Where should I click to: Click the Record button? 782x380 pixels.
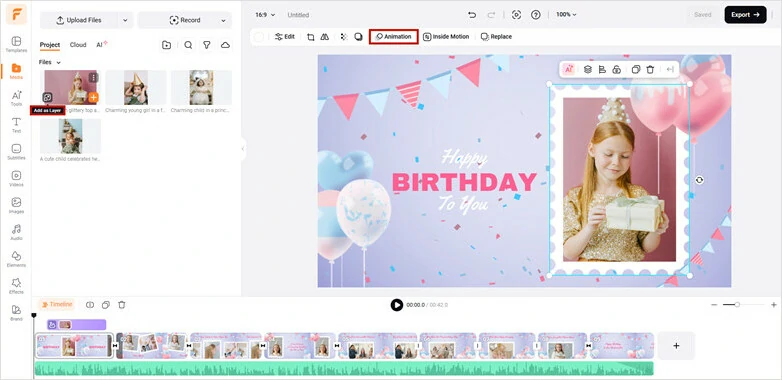pyautogui.click(x=185, y=20)
